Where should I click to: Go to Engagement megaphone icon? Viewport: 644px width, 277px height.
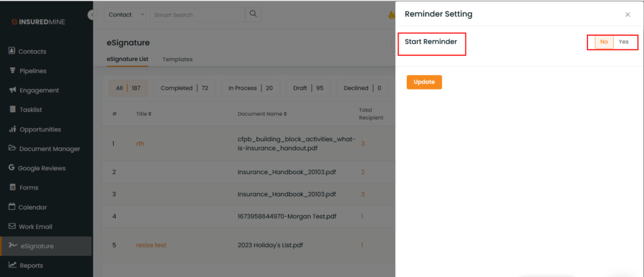(13, 90)
